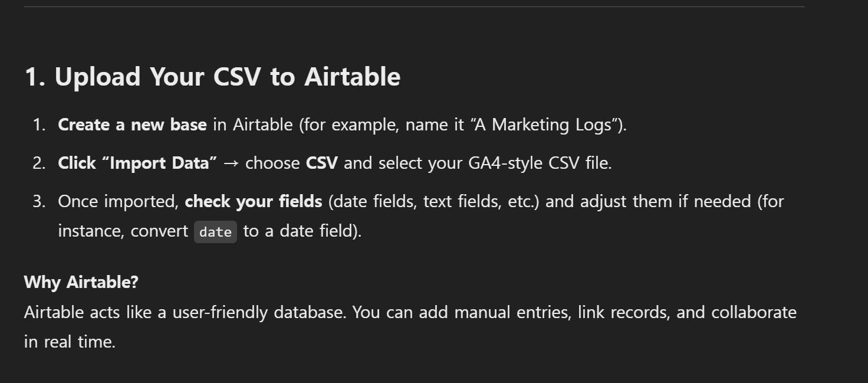Click the inline code "date" badge
This screenshot has width=868, height=383.
[x=216, y=231]
